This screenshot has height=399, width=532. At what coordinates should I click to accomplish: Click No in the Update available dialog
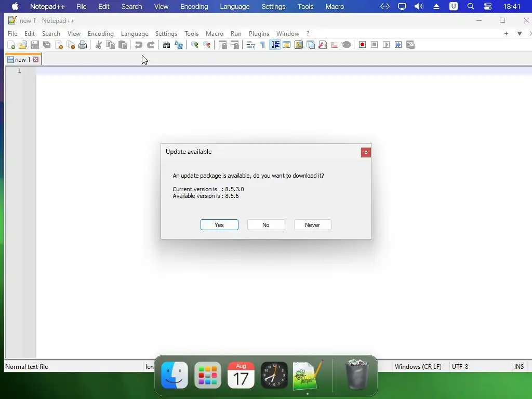(x=266, y=225)
